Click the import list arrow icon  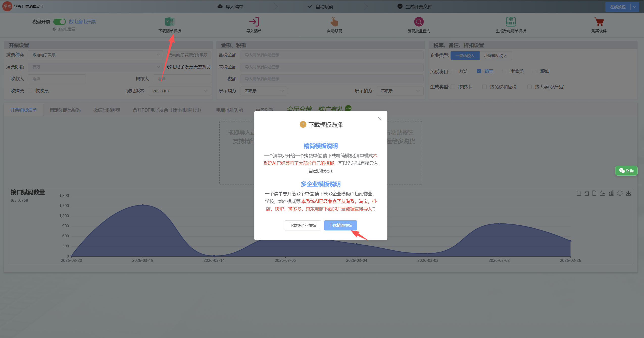(254, 22)
